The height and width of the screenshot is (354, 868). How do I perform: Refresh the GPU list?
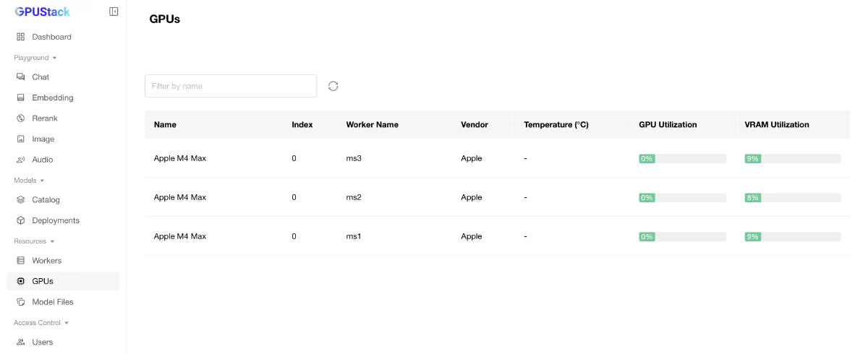(x=333, y=86)
